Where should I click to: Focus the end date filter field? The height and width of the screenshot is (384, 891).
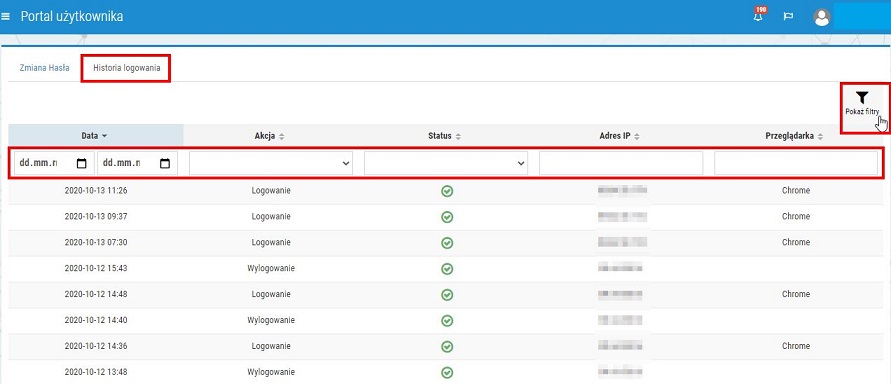pos(138,163)
